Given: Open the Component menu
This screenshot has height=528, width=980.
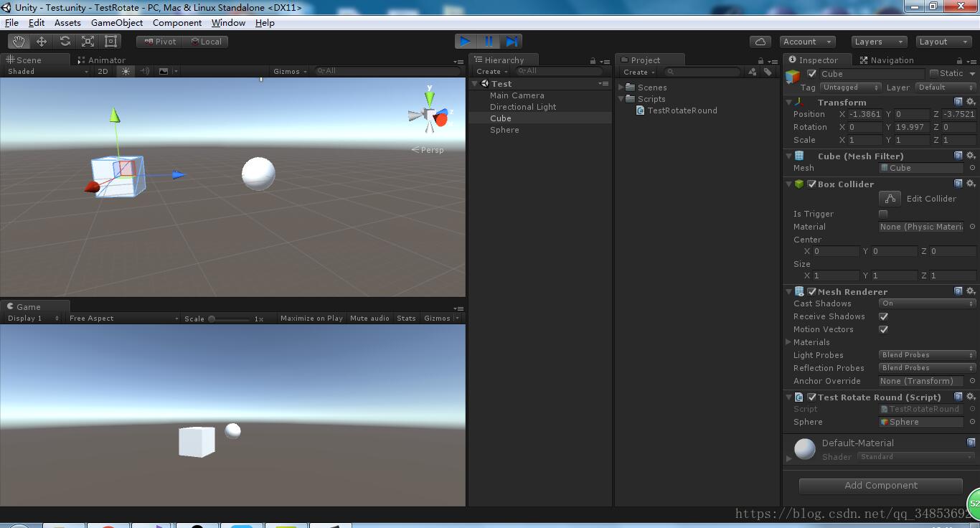Looking at the screenshot, I should (177, 22).
